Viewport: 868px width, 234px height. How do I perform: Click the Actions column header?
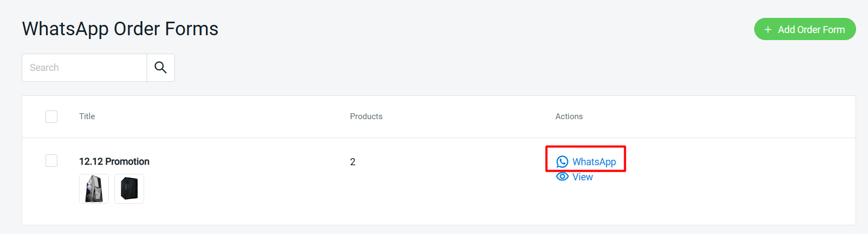pos(569,116)
